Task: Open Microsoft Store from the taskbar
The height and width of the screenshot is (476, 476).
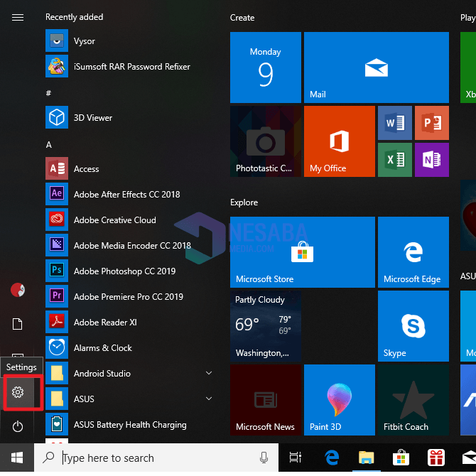Action: pos(401,458)
